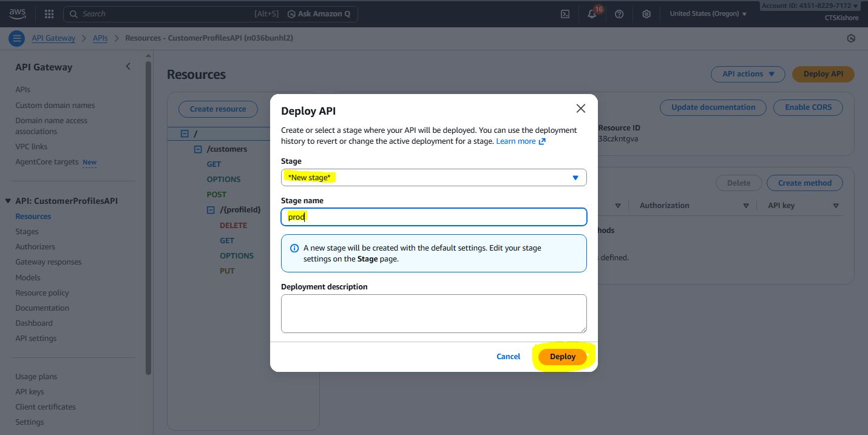Collapse the /customers resource tree node
This screenshot has width=868, height=435.
click(x=198, y=149)
